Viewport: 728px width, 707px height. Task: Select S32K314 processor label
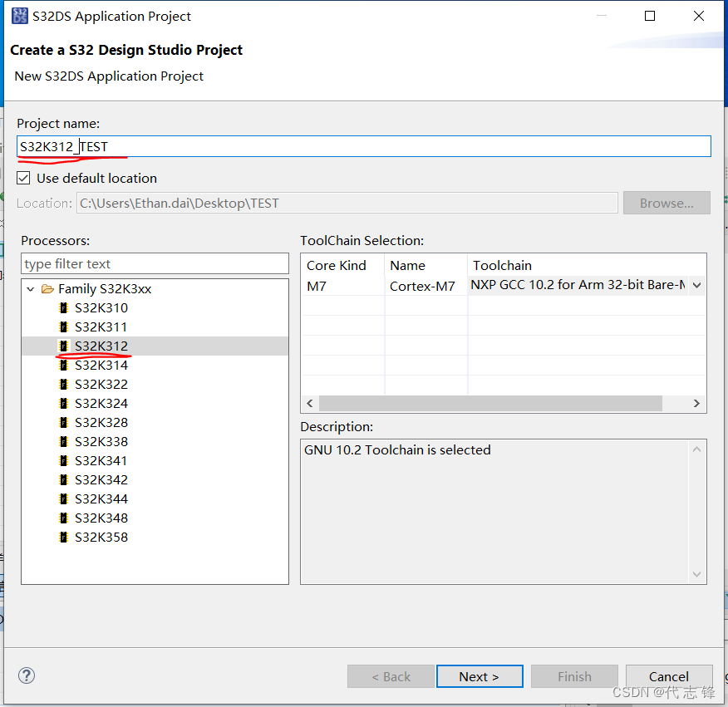tap(101, 366)
